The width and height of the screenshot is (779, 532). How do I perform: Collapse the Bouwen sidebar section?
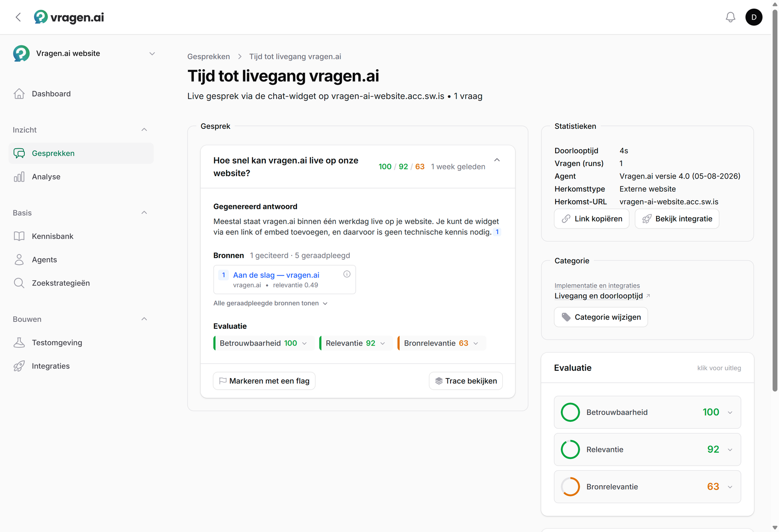144,319
